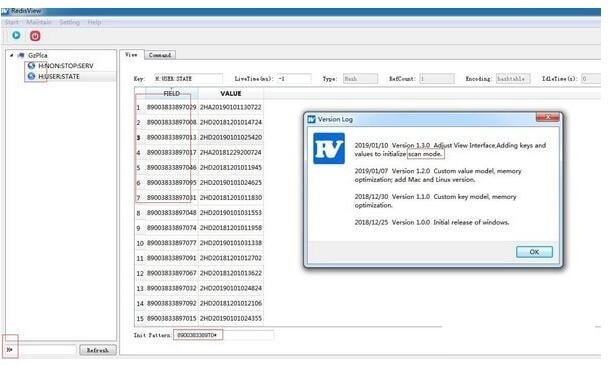Viewport: 611px width, 365px height.
Task: Switch to the View tab
Action: click(131, 55)
